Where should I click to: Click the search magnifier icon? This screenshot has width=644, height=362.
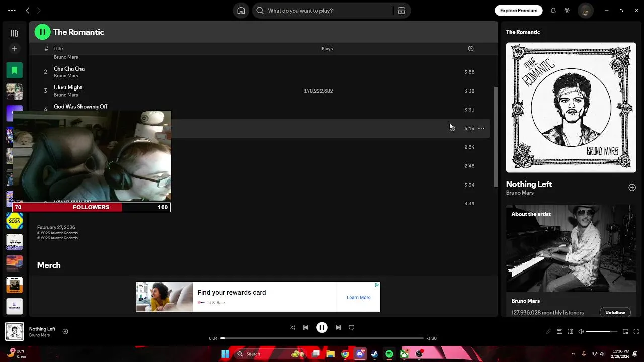click(x=260, y=10)
